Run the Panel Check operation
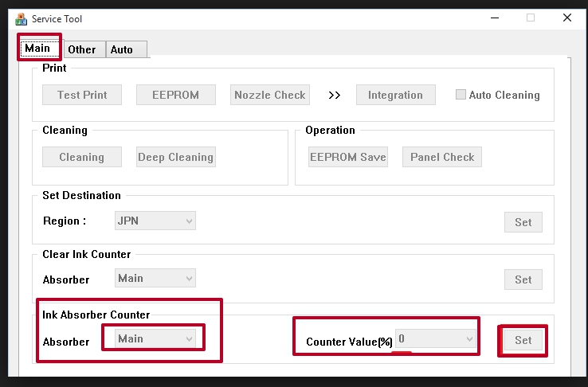This screenshot has height=387, width=588. [x=442, y=157]
